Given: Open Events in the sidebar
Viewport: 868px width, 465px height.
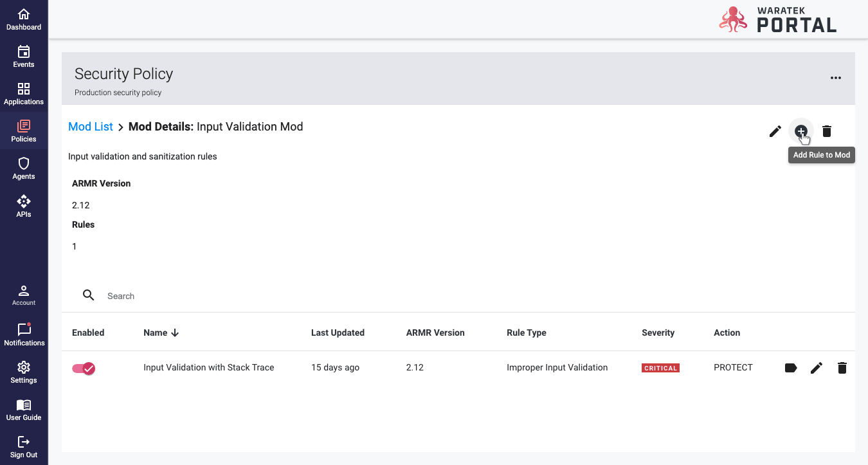Looking at the screenshot, I should [x=24, y=57].
